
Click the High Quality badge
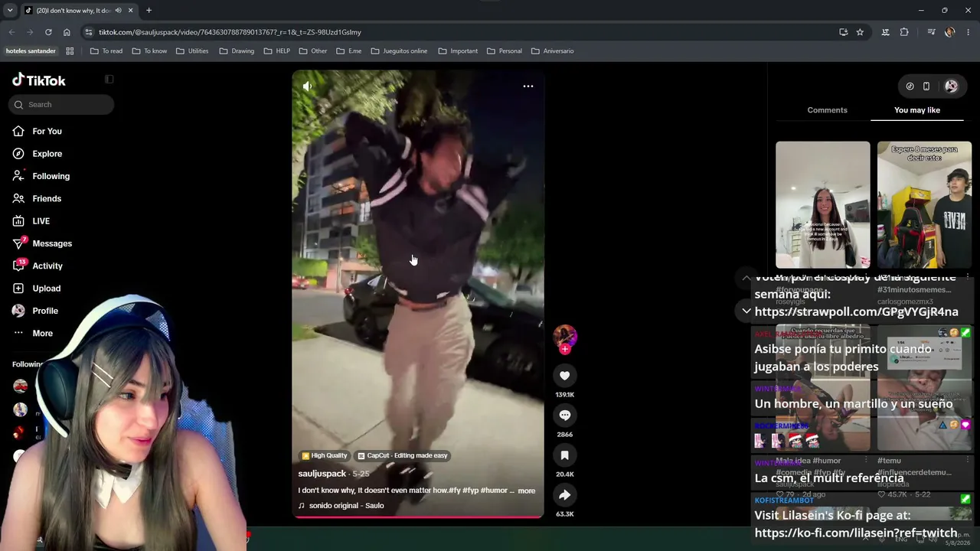click(325, 455)
